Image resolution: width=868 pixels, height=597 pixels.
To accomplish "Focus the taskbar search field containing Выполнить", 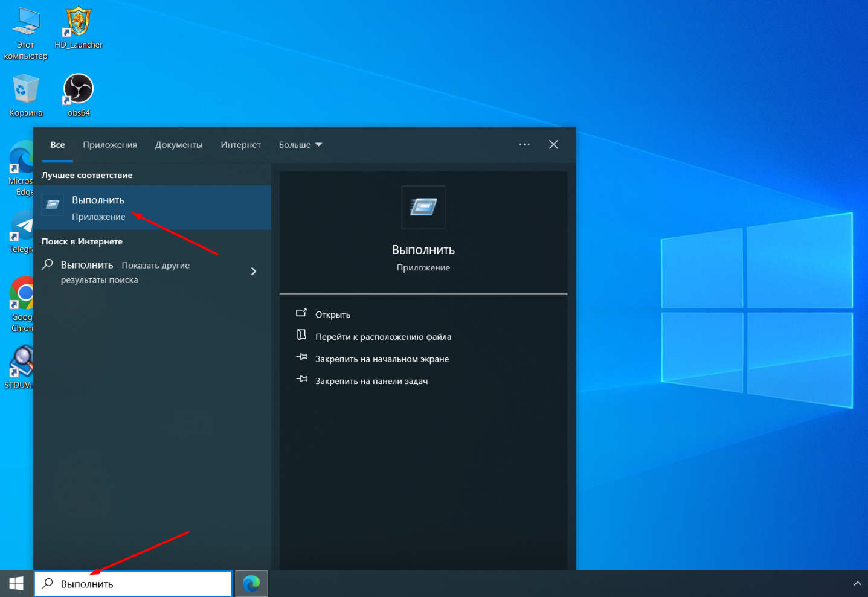I will click(x=133, y=584).
